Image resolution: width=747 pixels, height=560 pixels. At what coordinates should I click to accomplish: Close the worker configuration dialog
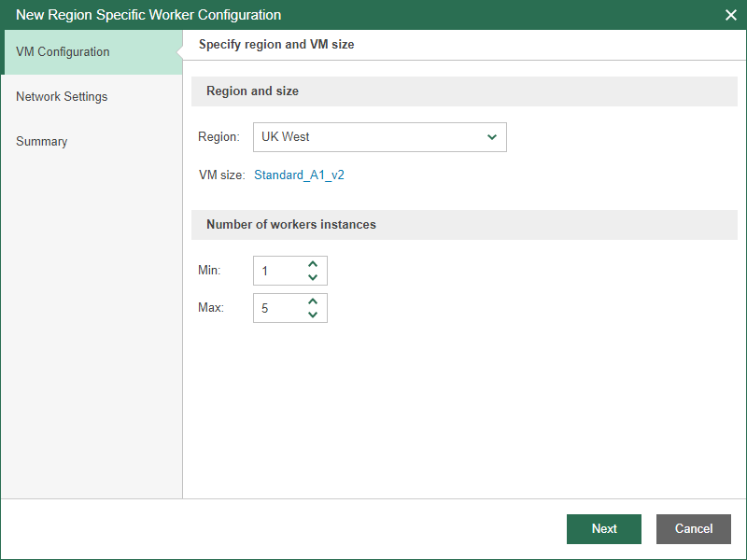[731, 15]
